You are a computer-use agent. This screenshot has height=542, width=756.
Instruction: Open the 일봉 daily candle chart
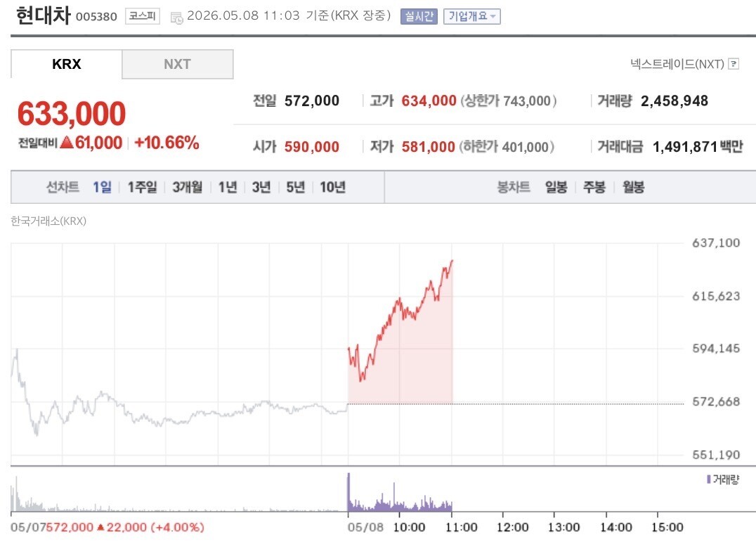556,186
